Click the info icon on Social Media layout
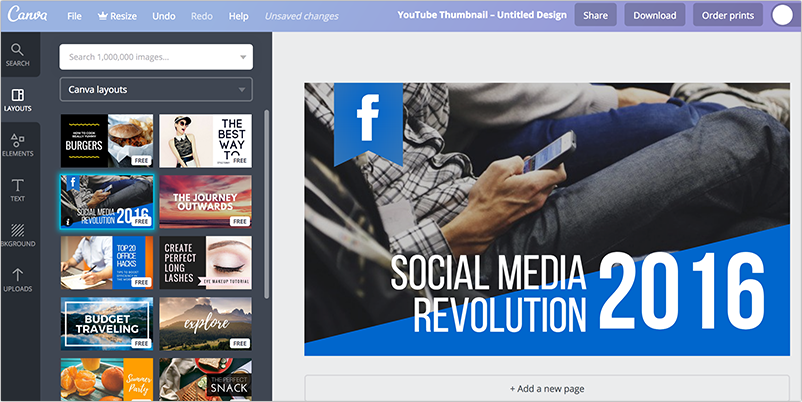802x402 pixels. pyautogui.click(x=68, y=222)
